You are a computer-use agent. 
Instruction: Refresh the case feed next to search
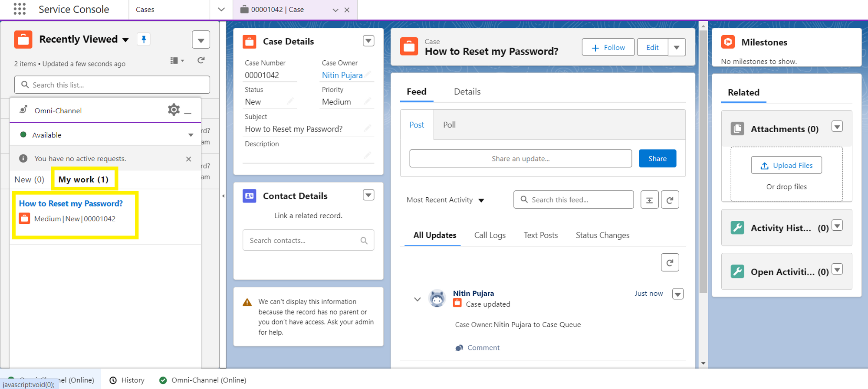click(670, 200)
